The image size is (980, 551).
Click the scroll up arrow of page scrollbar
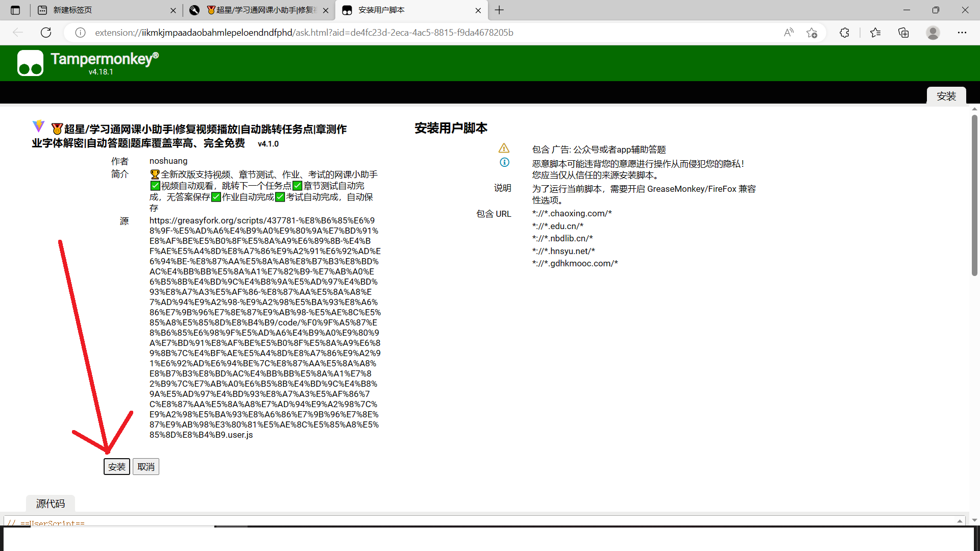click(x=974, y=109)
